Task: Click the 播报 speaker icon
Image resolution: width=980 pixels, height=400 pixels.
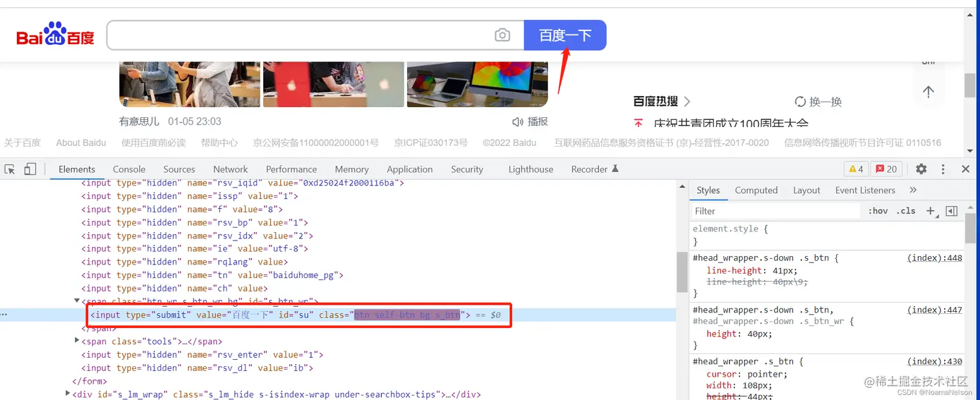Action: tap(517, 121)
